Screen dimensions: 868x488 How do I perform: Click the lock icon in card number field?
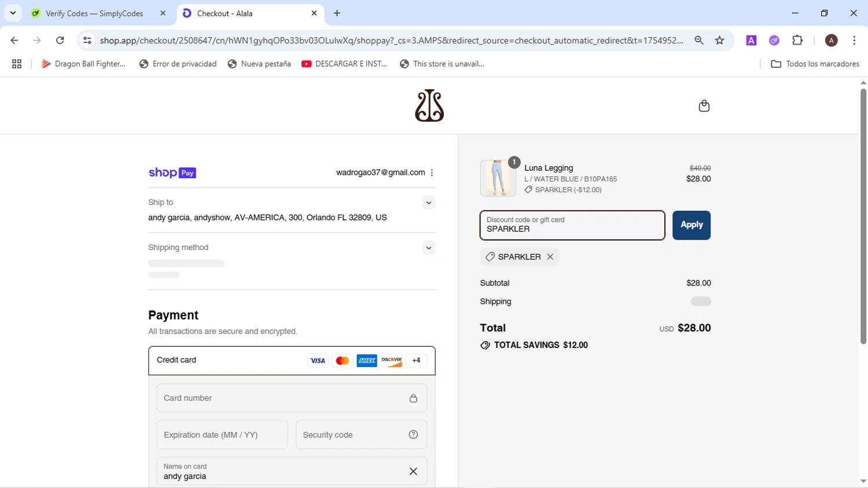pos(413,398)
